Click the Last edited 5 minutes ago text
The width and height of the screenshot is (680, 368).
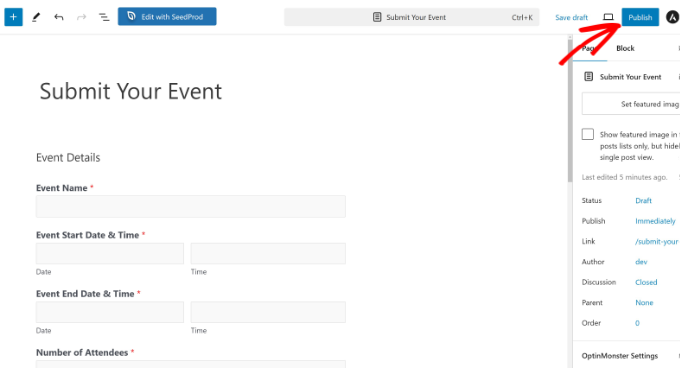(x=624, y=177)
